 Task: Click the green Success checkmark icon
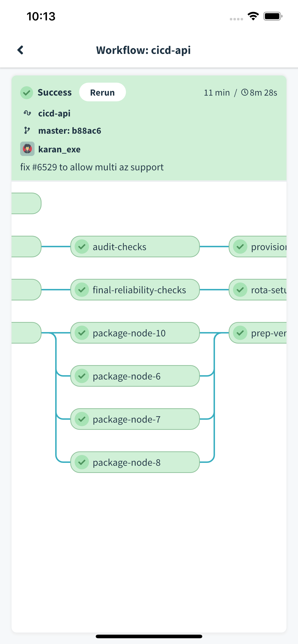pos(27,93)
